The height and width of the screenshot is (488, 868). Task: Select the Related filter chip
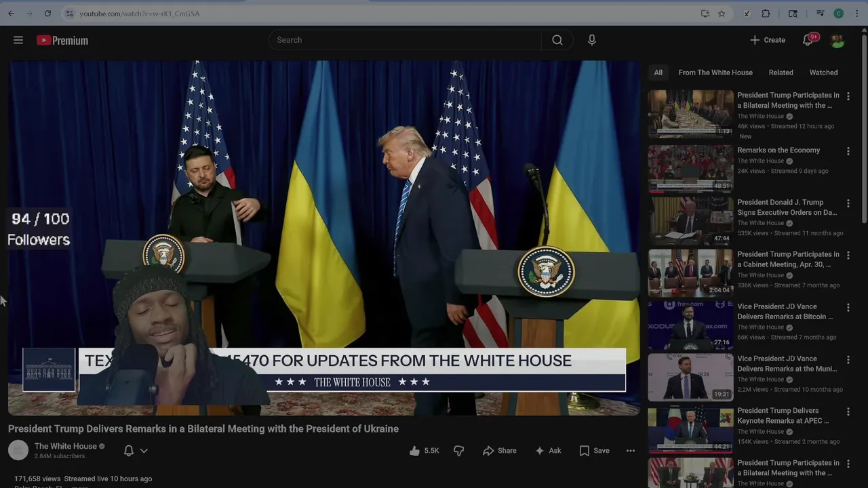click(781, 73)
